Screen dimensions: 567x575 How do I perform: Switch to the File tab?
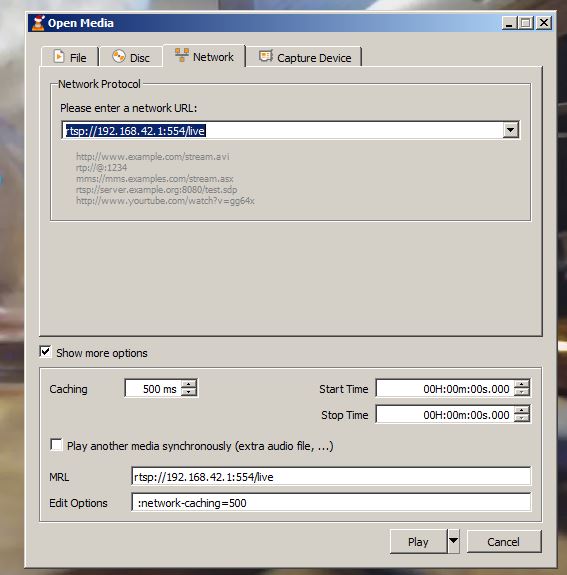click(x=70, y=57)
